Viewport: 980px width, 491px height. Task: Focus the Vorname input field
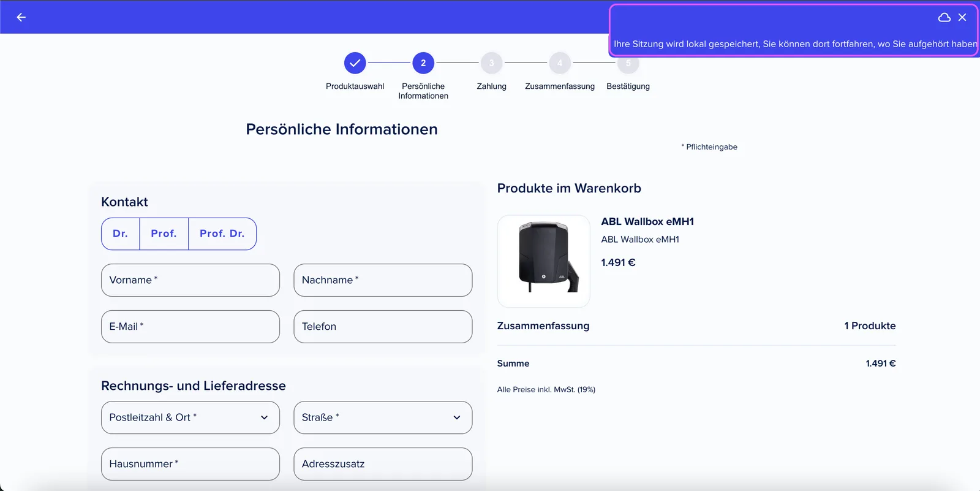pos(190,280)
